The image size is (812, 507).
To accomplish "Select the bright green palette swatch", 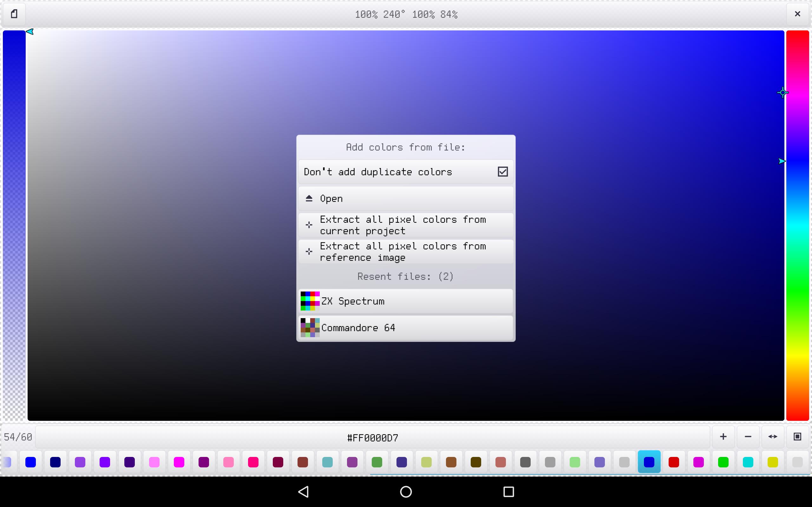I will [723, 462].
